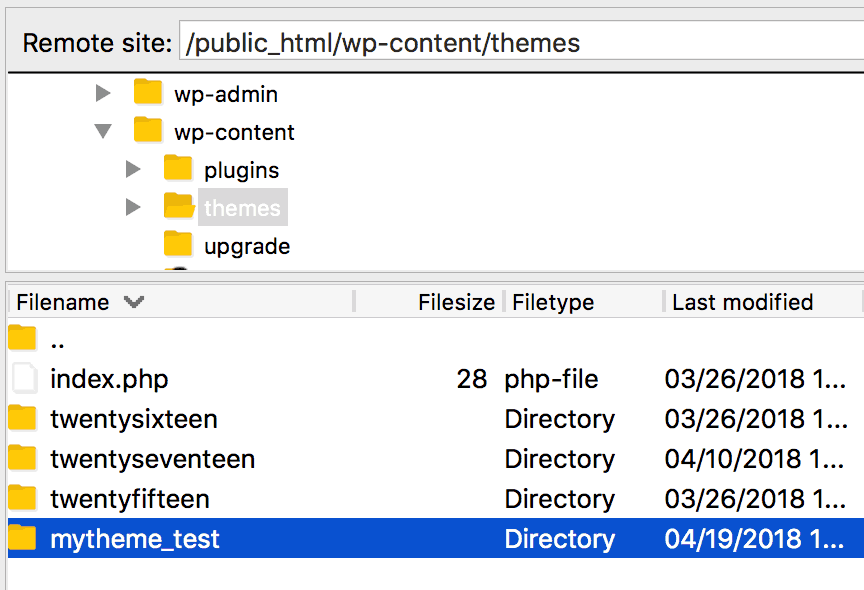This screenshot has width=864, height=590.
Task: Click the twentyseventeen folder icon
Action: coord(22,458)
